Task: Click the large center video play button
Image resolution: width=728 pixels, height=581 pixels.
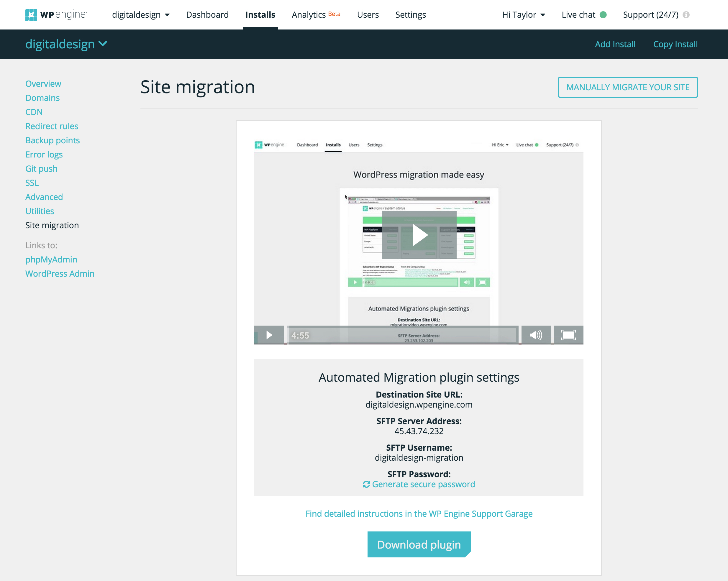Action: 419,235
